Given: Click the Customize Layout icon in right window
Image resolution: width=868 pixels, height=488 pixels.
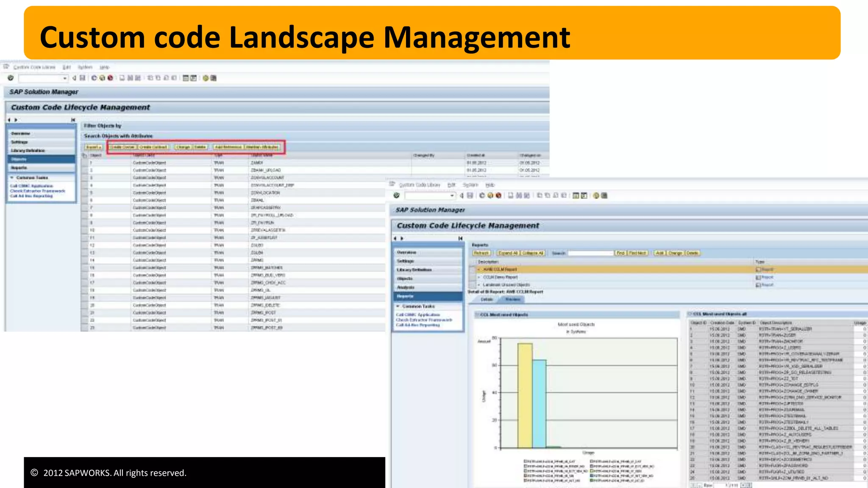Looking at the screenshot, I should pos(604,195).
